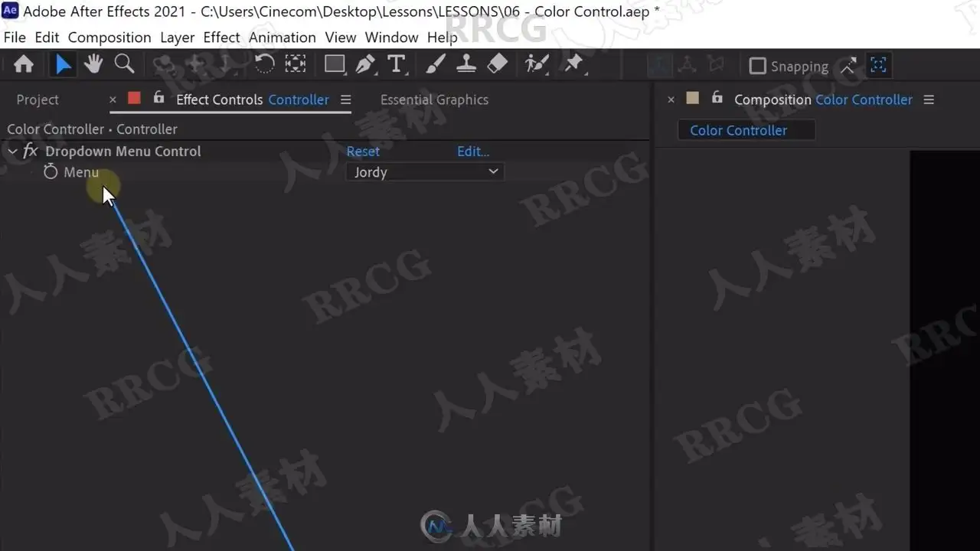Open the Edit menu
The width and height of the screenshot is (980, 551).
coord(47,37)
